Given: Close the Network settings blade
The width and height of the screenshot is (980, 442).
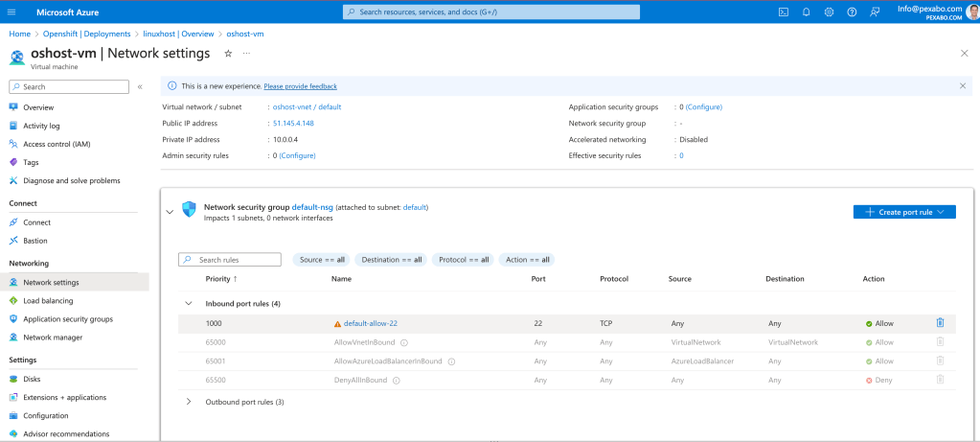Looking at the screenshot, I should click(965, 53).
